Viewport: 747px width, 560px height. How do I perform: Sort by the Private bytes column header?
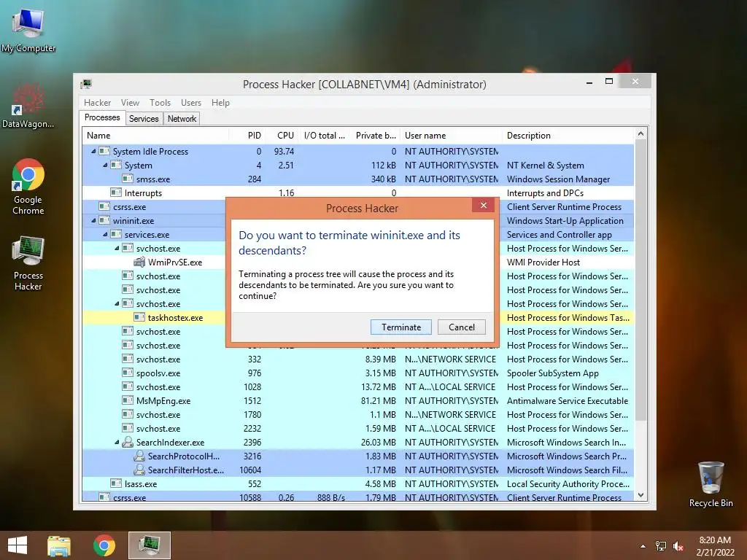tap(376, 135)
